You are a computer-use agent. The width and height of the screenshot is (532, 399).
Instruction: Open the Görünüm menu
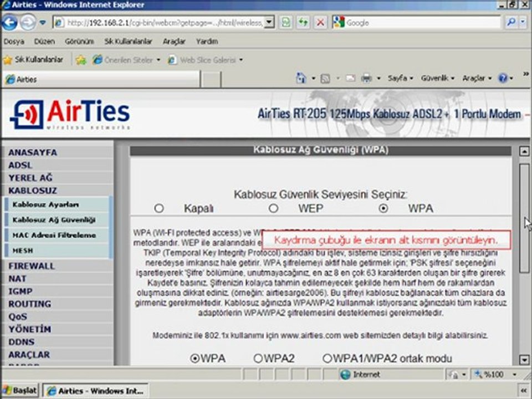coord(79,42)
